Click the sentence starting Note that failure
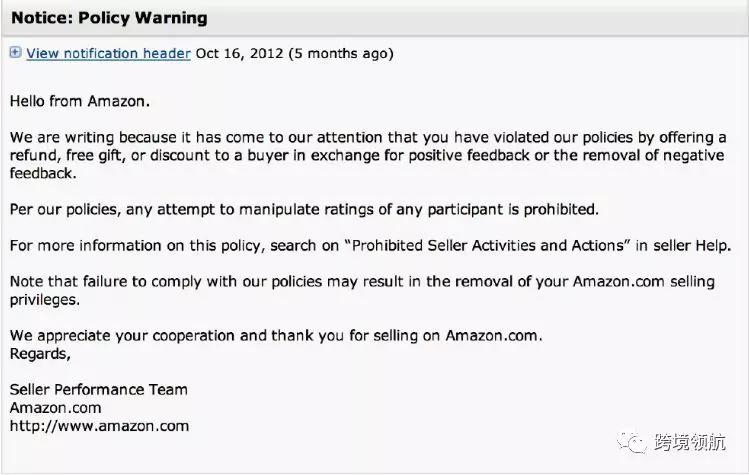 pyautogui.click(x=362, y=281)
